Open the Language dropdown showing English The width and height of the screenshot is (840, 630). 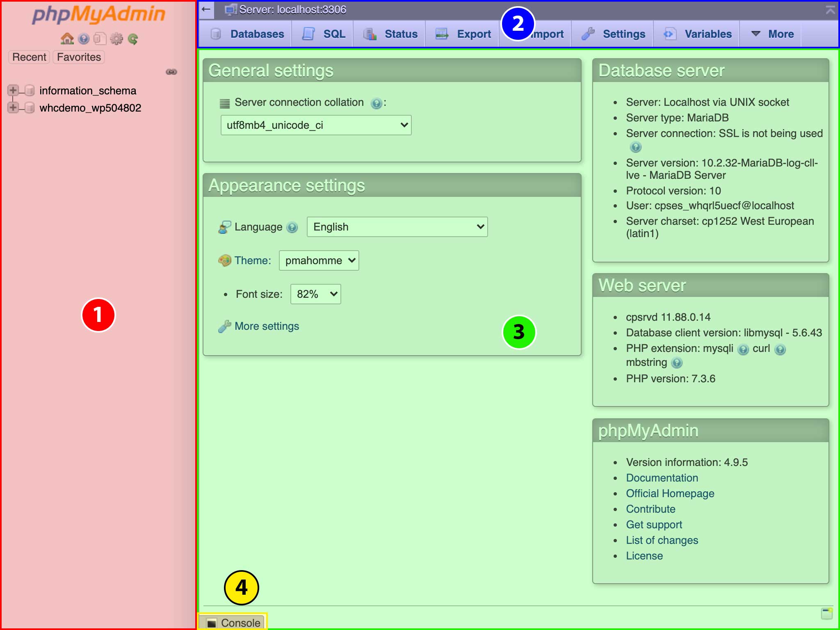pyautogui.click(x=397, y=227)
